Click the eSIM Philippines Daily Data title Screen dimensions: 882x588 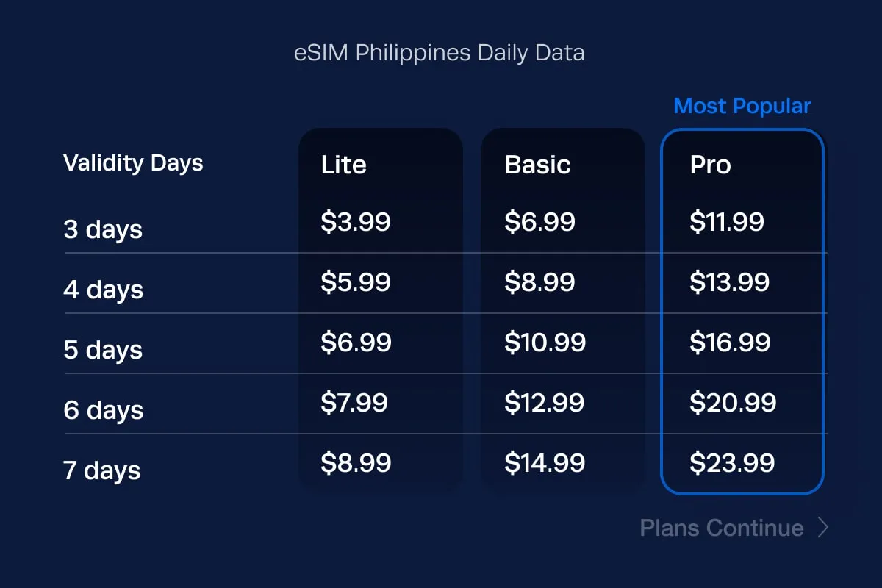pyautogui.click(x=439, y=54)
